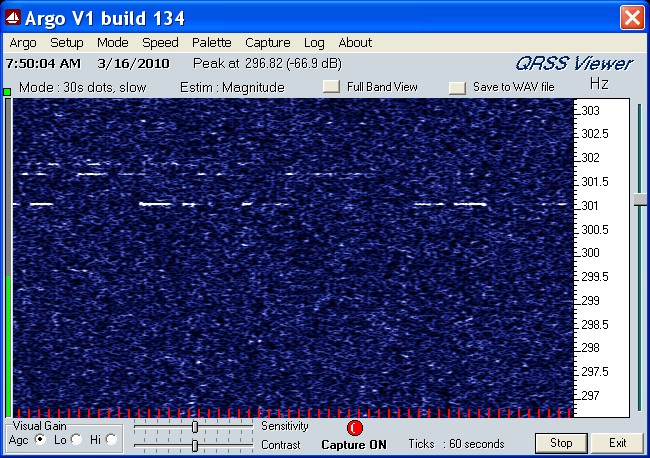This screenshot has width=650, height=458.
Task: Click the small green indicator square
Action: click(7, 92)
